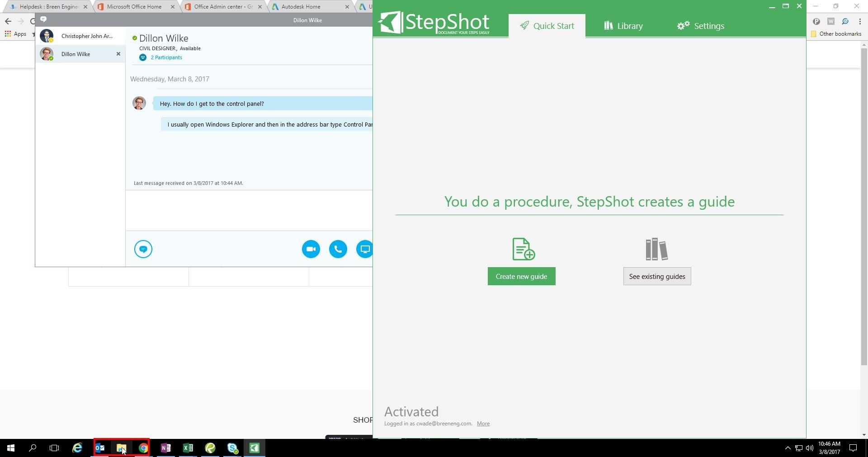Viewport: 868px width, 457px height.
Task: Open the green swirl app in taskbar
Action: click(210, 448)
